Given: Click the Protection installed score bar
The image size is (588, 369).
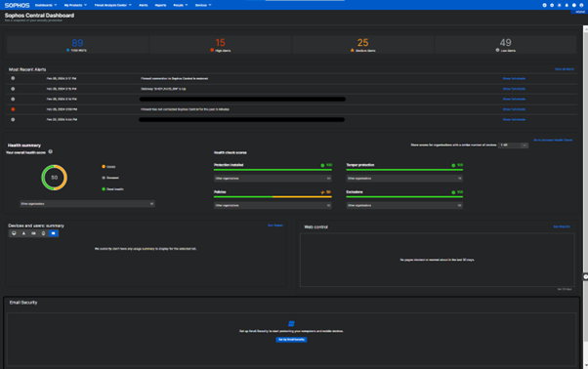Looking at the screenshot, I should pos(273,170).
